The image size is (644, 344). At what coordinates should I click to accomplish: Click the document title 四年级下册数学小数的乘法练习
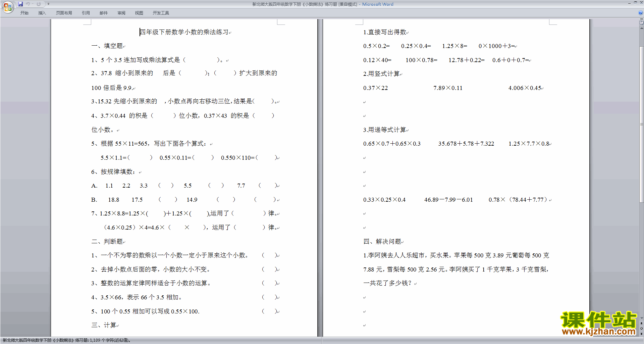click(x=184, y=32)
